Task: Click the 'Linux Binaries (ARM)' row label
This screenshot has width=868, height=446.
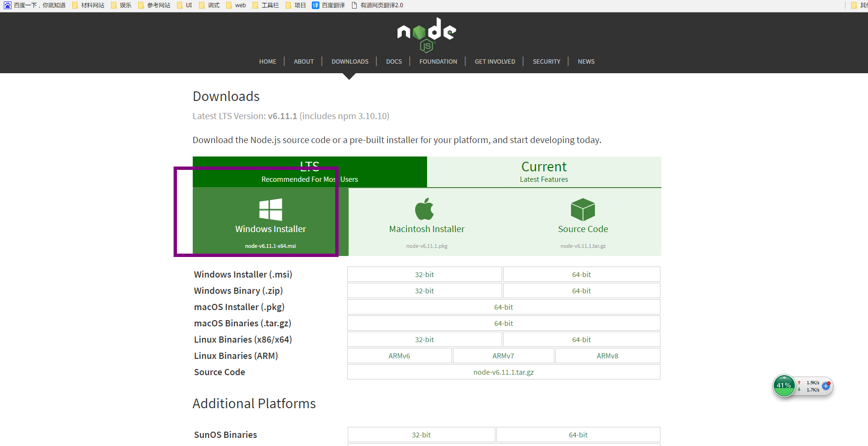Action: (236, 356)
